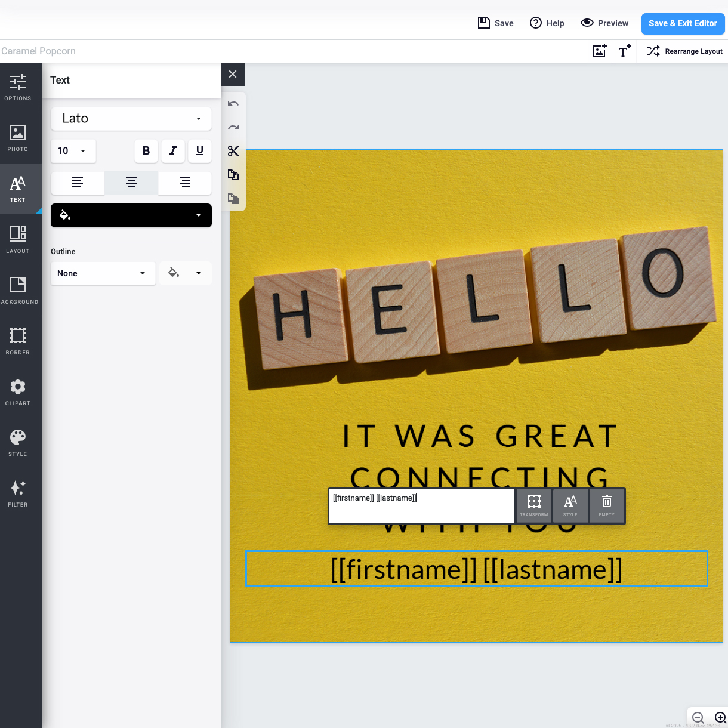The image size is (728, 728).
Task: Undo the last edit
Action: tap(233, 103)
